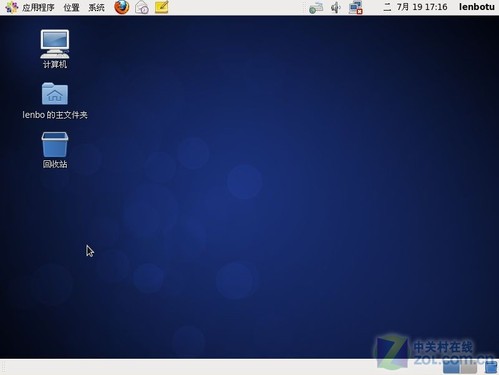
Task: Click the disconnected network manager icon
Action: coord(356,8)
